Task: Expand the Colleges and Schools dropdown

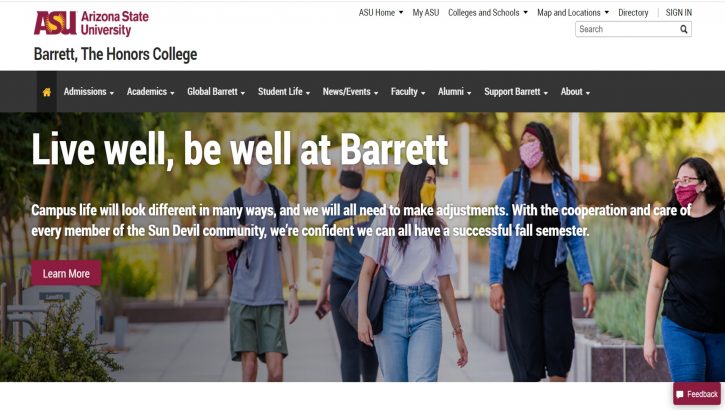Action: (488, 12)
